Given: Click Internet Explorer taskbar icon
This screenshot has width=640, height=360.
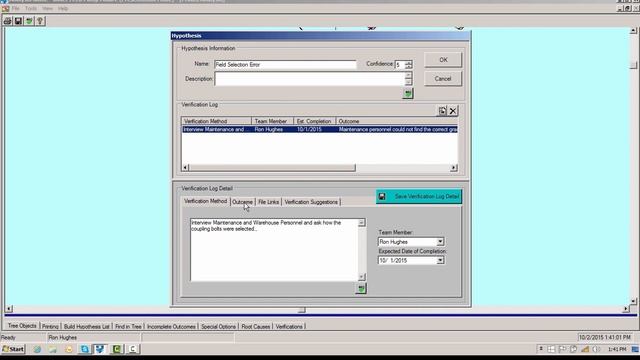Looking at the screenshot, I should [x=37, y=349].
